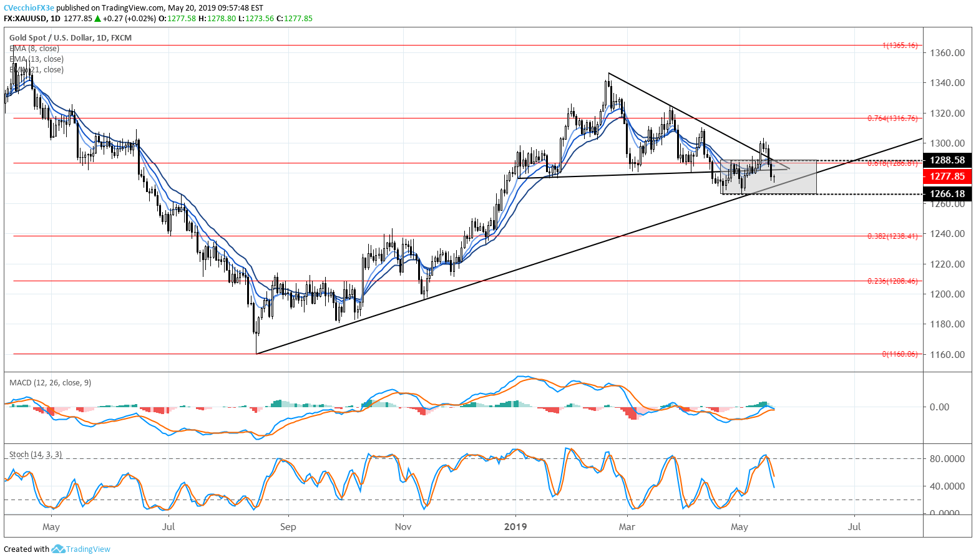Image resolution: width=976 pixels, height=560 pixels.
Task: Click the 0.764(1316.76) Fibonacci label
Action: (892, 118)
